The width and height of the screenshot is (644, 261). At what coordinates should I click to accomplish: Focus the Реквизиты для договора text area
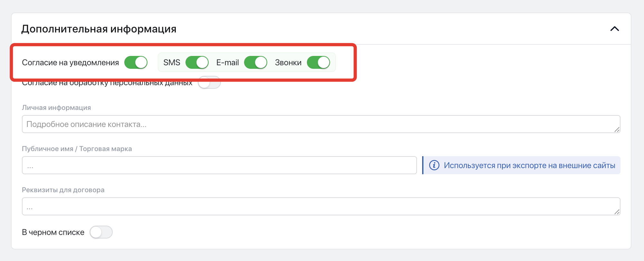click(x=321, y=206)
